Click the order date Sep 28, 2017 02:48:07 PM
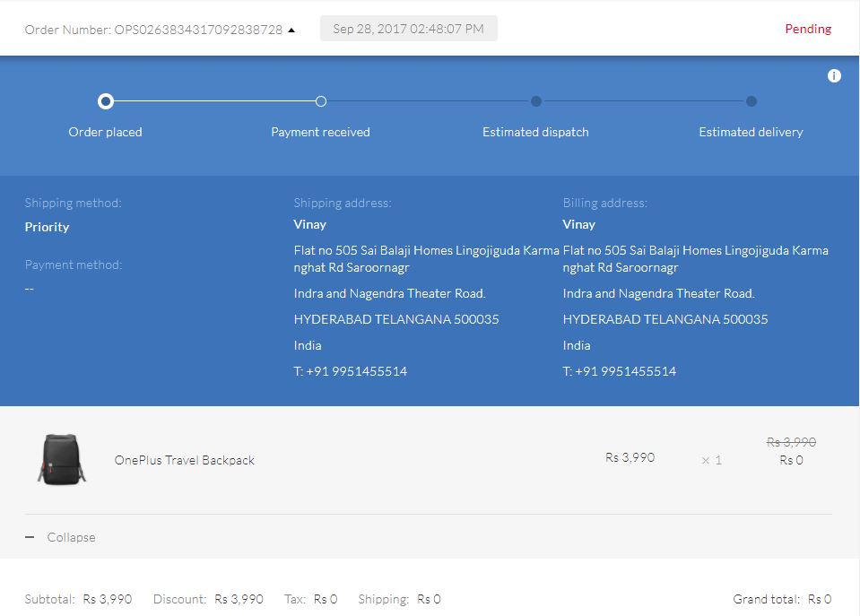Viewport: 860px width, 616px height. coord(409,29)
